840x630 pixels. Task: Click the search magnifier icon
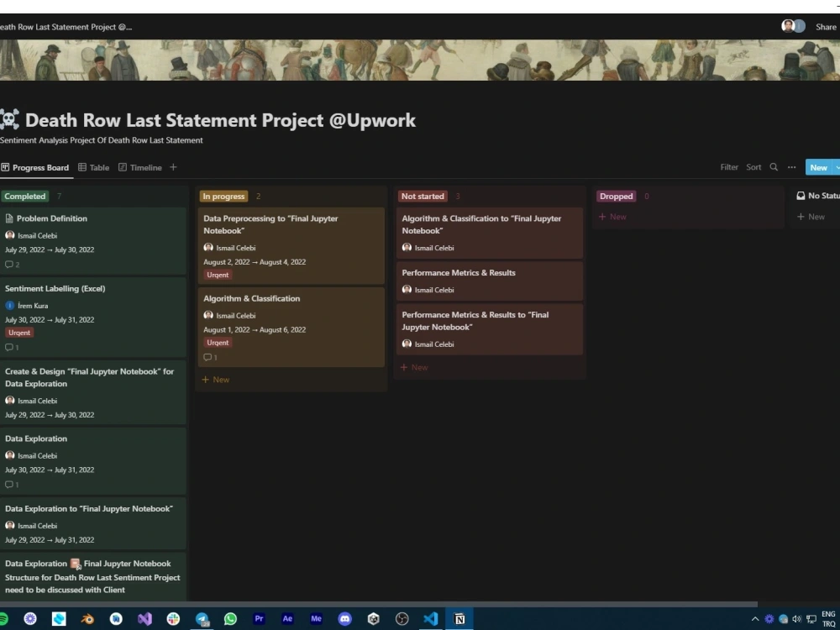[774, 167]
